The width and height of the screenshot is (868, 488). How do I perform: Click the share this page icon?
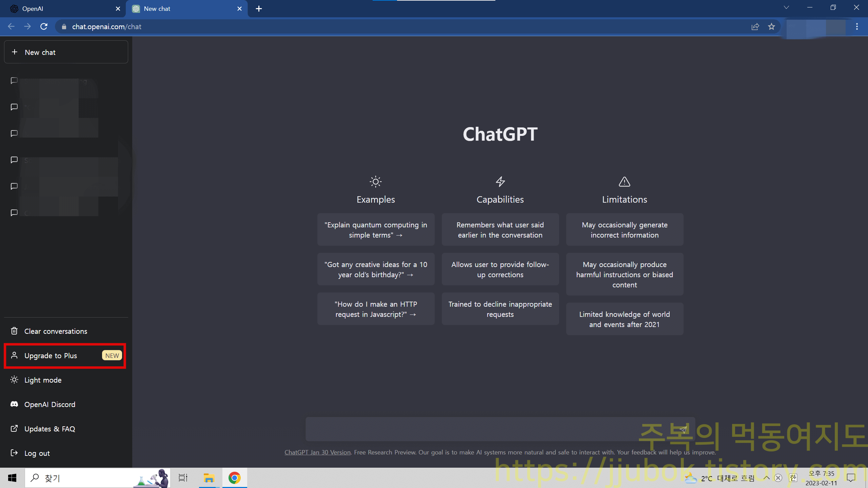(x=755, y=26)
